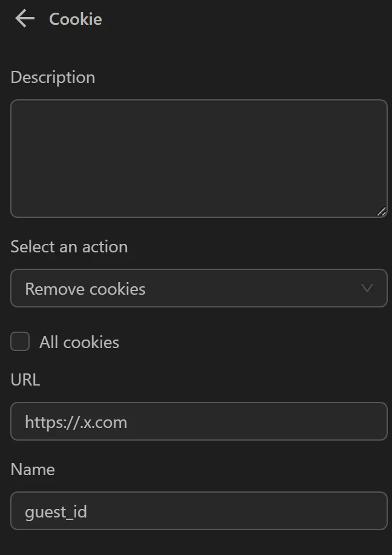
Task: Click the action selector showing Remove cookies
Action: [199, 289]
